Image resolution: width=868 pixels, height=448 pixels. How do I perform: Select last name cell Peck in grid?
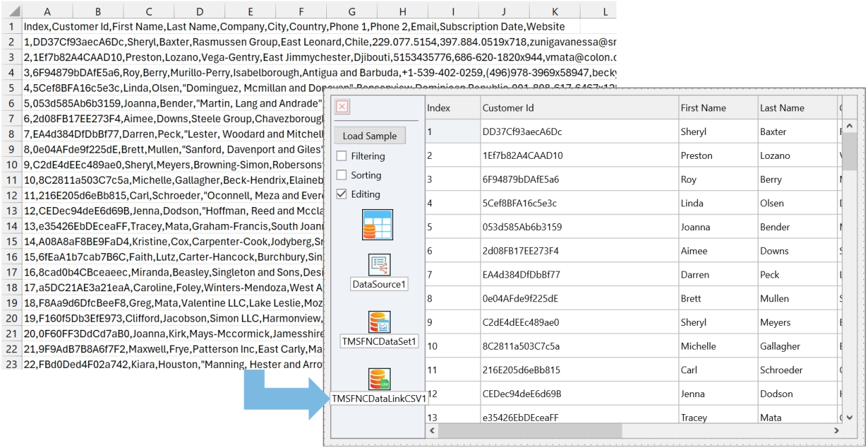click(x=798, y=275)
